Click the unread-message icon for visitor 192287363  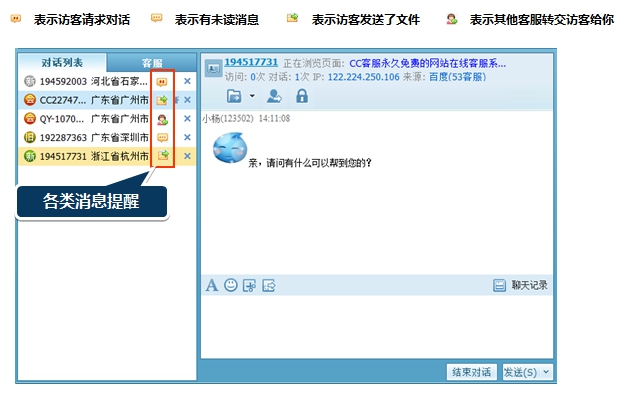click(162, 138)
